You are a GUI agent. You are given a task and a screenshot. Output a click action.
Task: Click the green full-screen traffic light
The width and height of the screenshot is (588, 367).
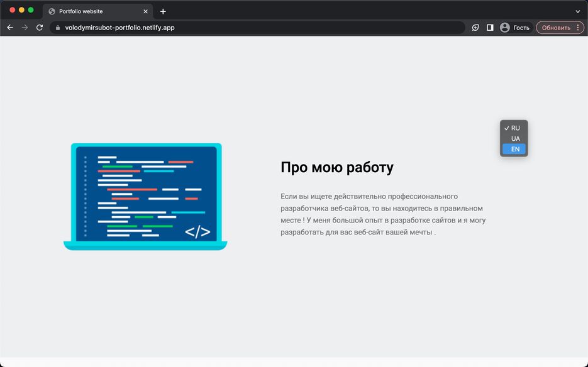pyautogui.click(x=31, y=11)
